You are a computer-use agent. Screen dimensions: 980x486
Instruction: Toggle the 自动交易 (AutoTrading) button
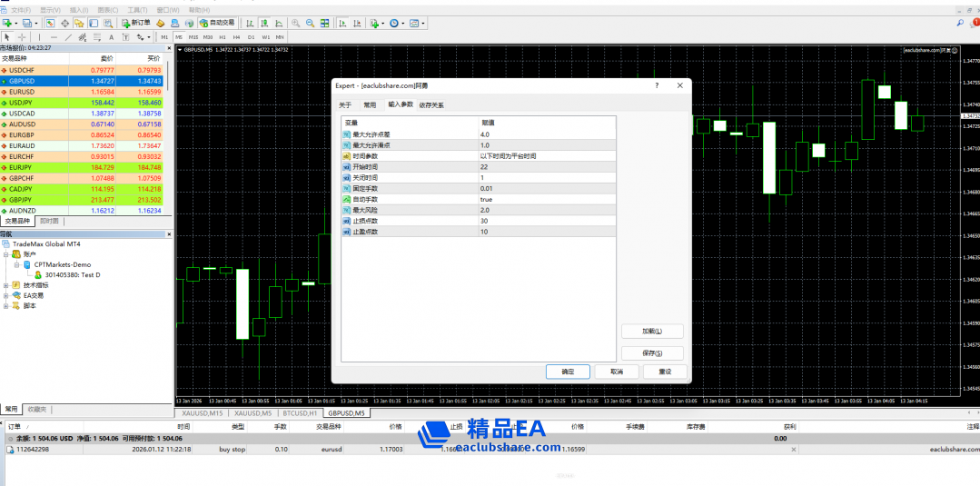217,23
